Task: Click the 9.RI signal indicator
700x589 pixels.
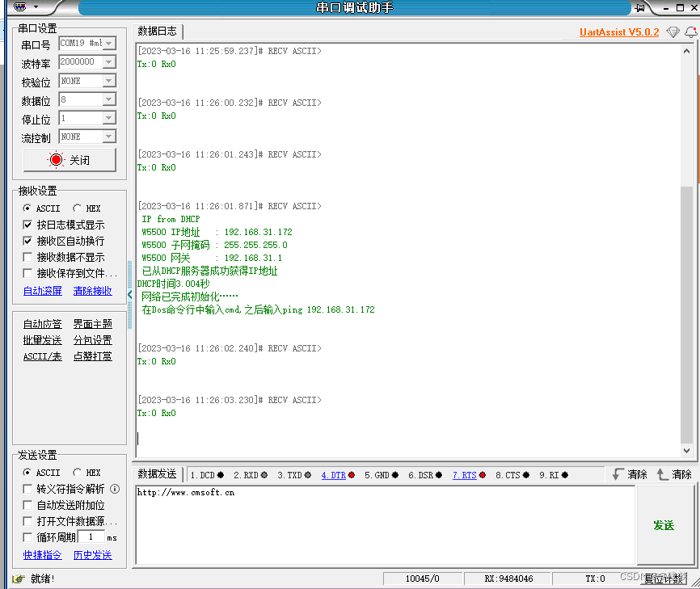Action: click(565, 475)
